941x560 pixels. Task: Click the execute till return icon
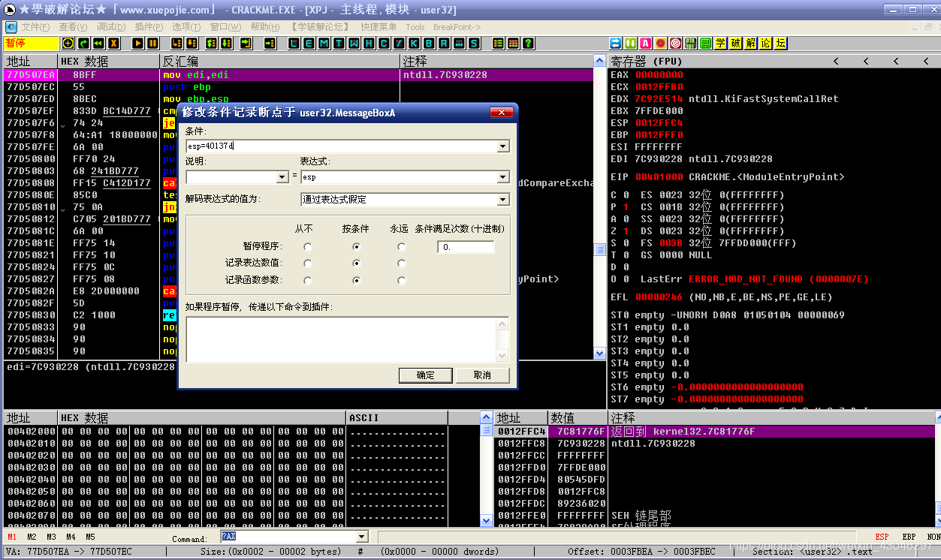245,44
